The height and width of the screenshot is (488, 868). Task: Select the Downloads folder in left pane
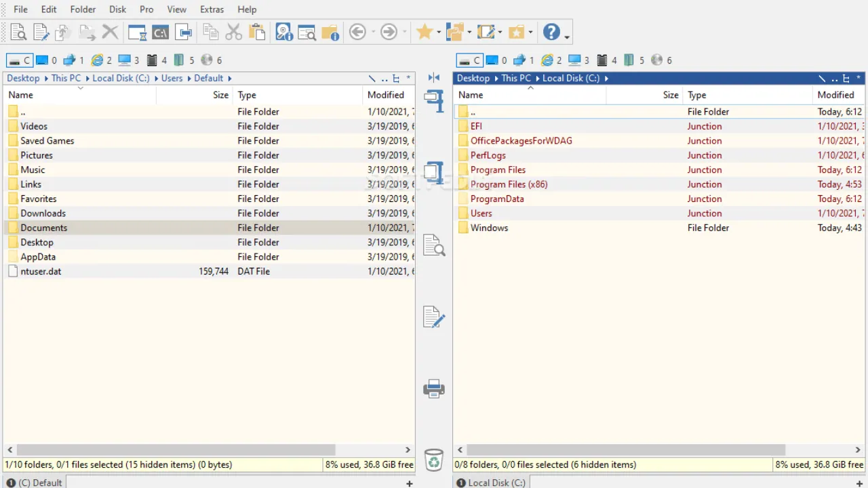[x=43, y=213]
